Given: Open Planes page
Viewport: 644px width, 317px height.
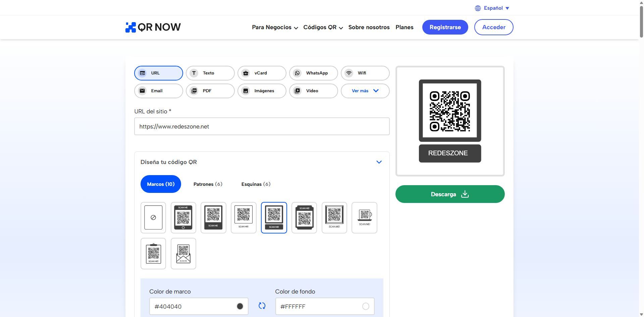Looking at the screenshot, I should click(x=405, y=27).
